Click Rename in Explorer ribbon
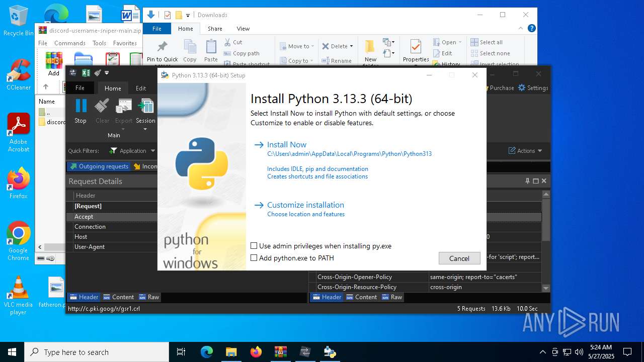The image size is (644, 362). click(337, 61)
